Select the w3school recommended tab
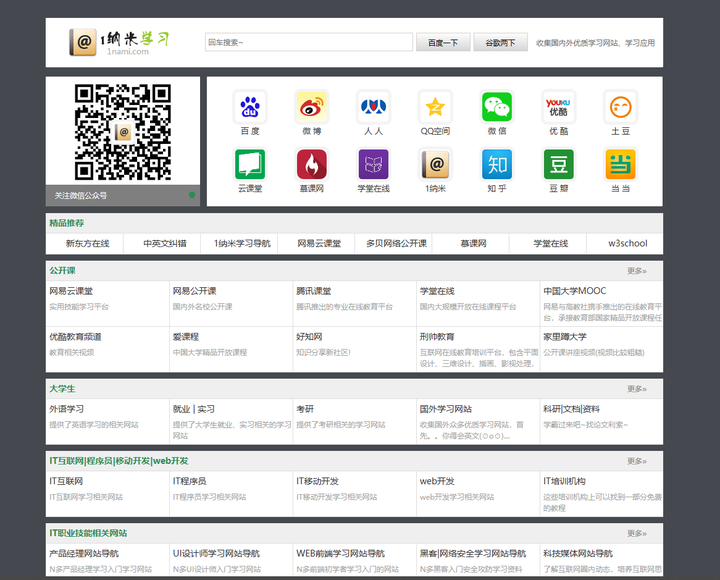 [628, 243]
